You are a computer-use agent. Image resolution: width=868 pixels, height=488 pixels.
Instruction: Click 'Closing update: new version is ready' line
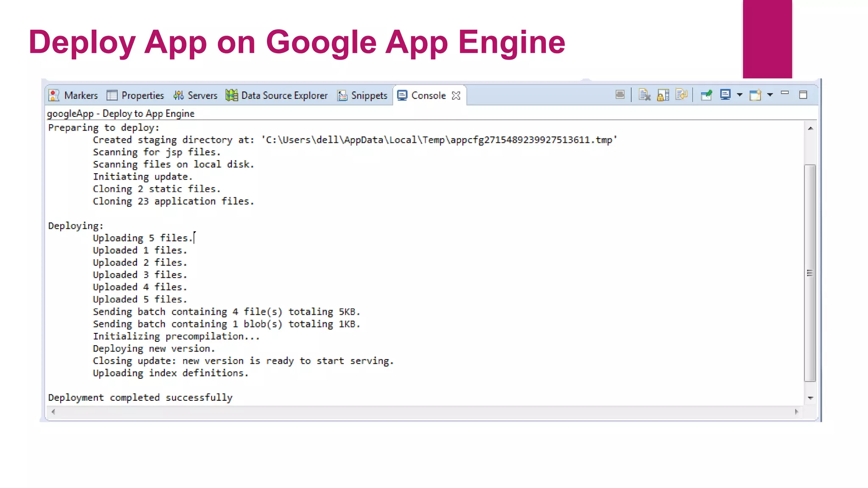pyautogui.click(x=243, y=361)
